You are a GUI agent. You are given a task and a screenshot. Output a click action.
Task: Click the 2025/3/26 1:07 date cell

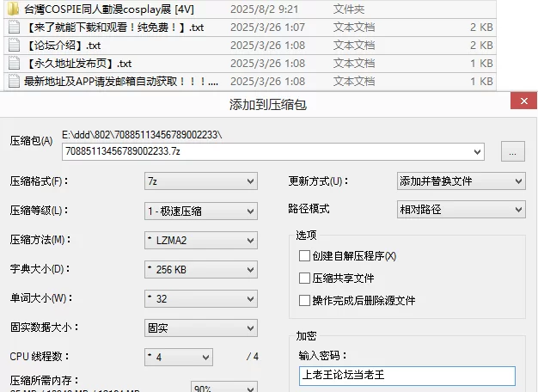pos(267,28)
